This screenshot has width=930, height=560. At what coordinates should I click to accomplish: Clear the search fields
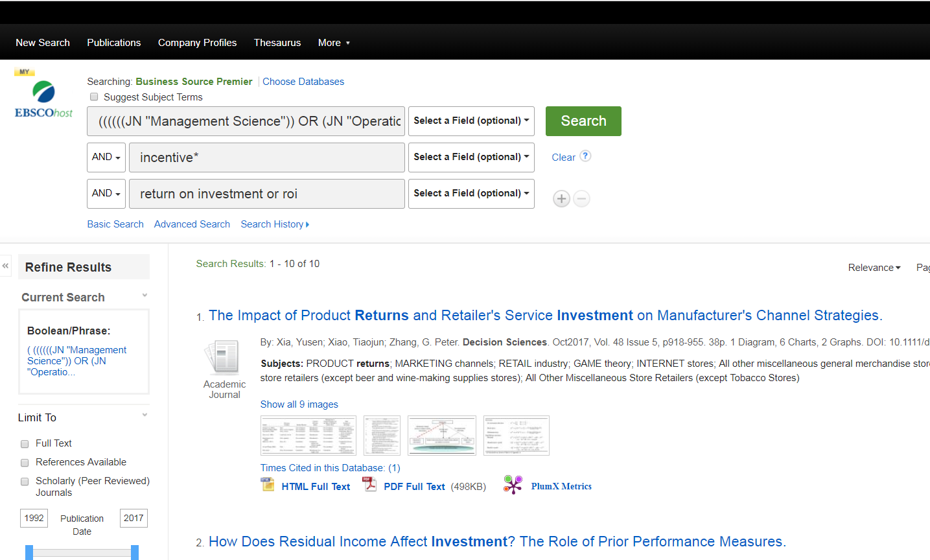point(563,157)
